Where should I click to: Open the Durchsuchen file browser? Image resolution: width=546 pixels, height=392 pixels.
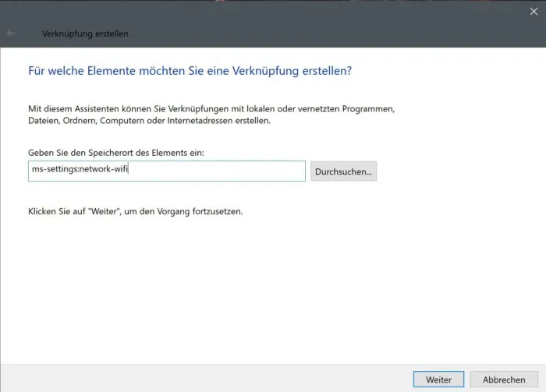343,171
